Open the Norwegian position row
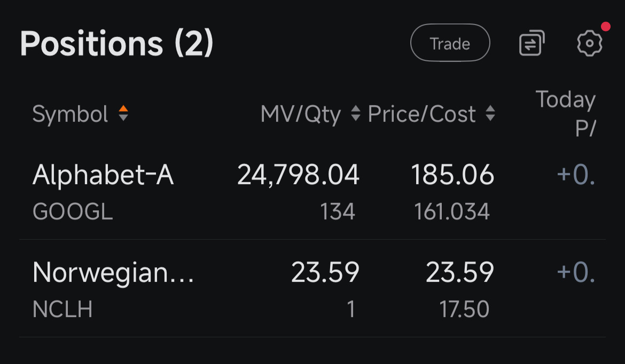This screenshot has width=625, height=364. pyautogui.click(x=113, y=272)
